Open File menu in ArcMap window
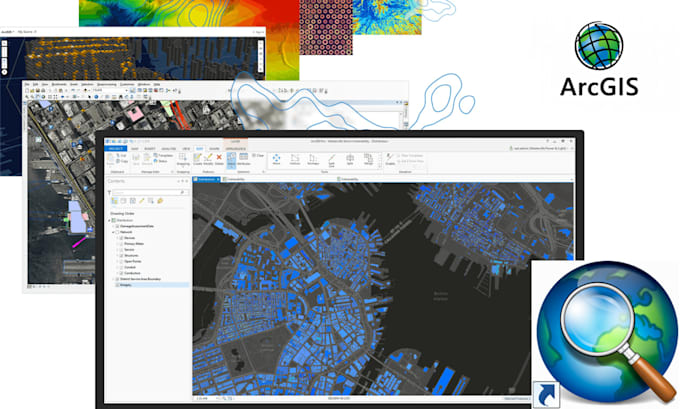Image resolution: width=680 pixels, height=409 pixels. pos(27,84)
